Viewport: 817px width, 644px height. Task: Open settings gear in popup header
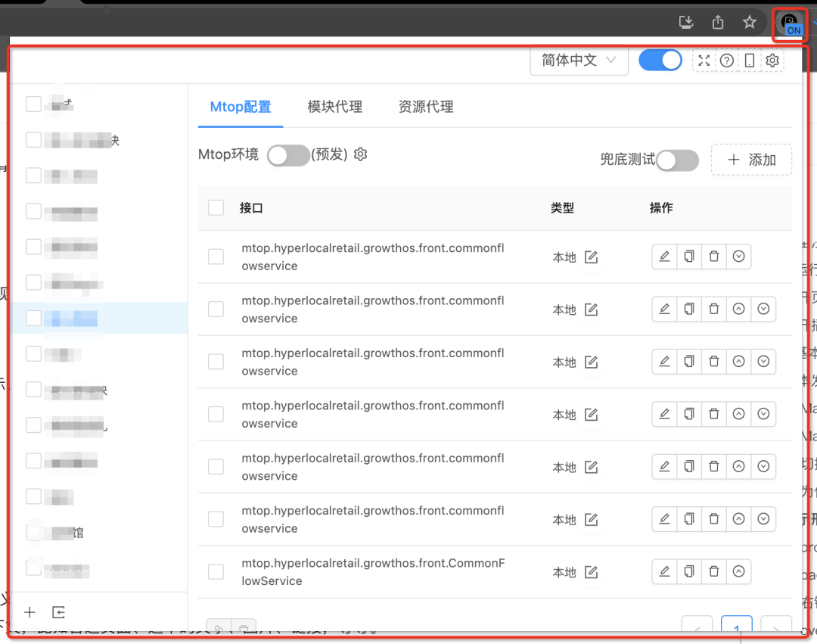(x=772, y=61)
